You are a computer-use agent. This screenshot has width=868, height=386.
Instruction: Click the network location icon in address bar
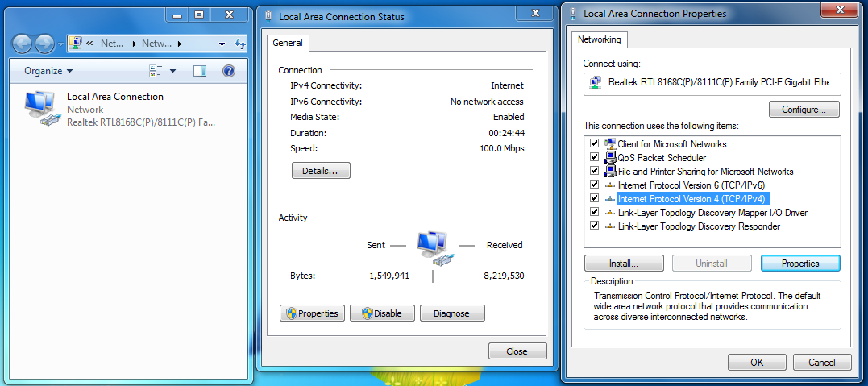click(x=77, y=44)
